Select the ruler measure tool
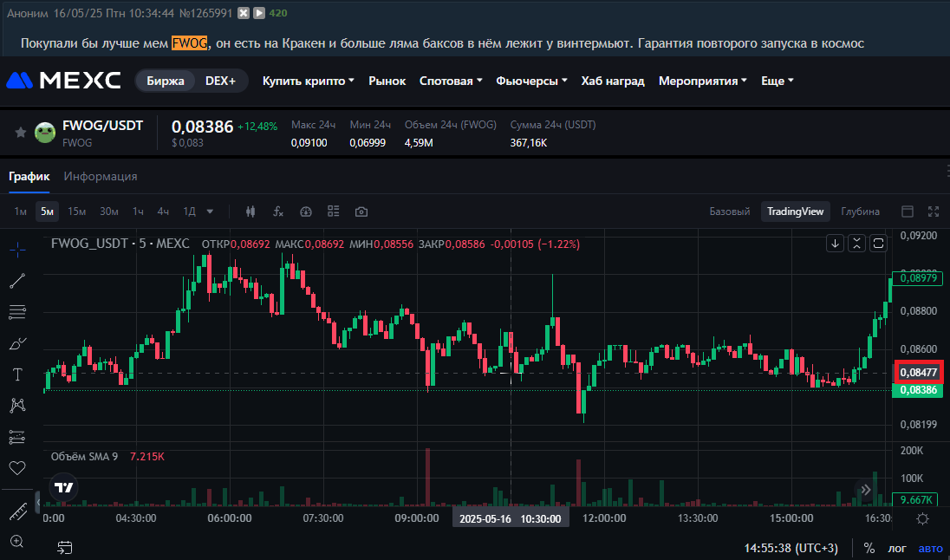The width and height of the screenshot is (950, 560). pos(17,511)
